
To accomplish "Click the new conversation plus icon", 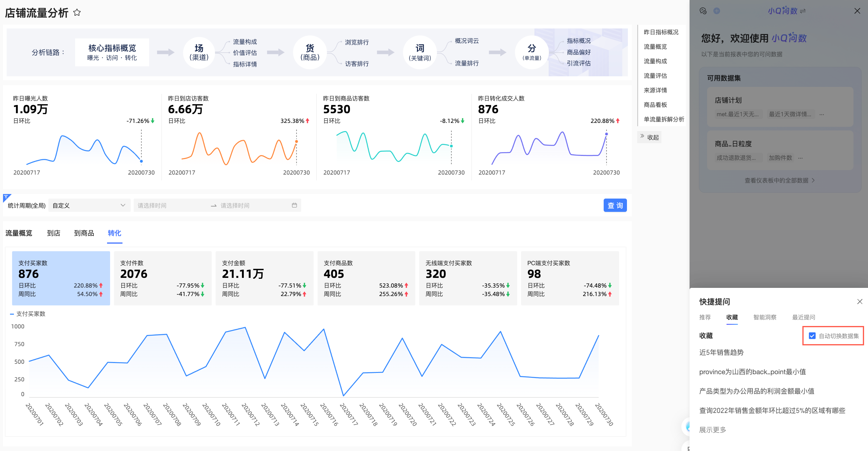I will click(x=717, y=11).
